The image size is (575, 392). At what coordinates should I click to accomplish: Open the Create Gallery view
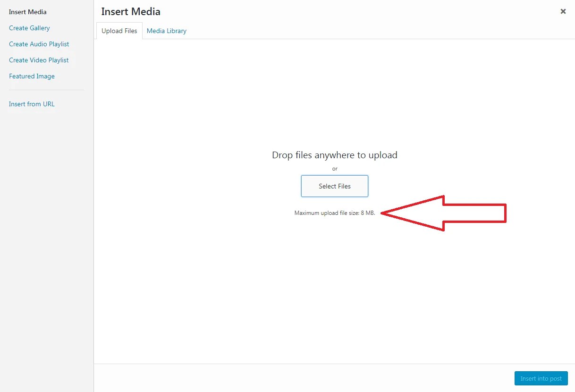point(29,28)
